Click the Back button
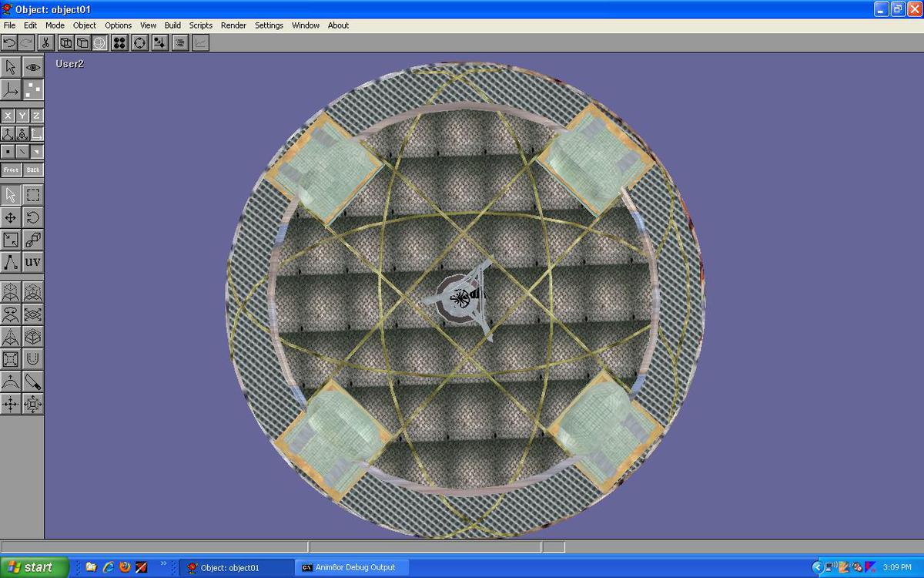924x578 pixels. [33, 170]
